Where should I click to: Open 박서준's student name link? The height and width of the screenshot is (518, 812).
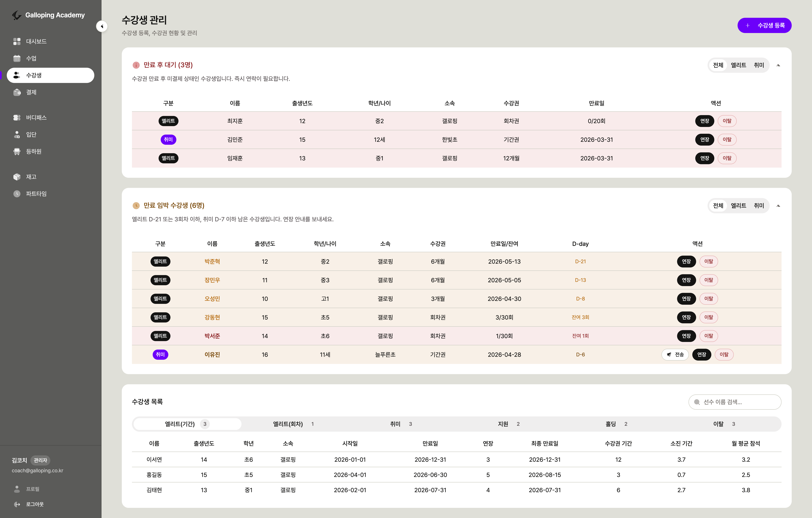pyautogui.click(x=212, y=336)
